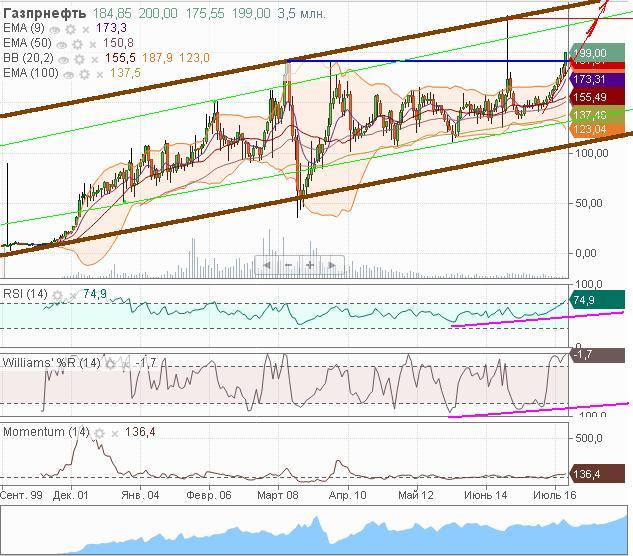Viewport: 633px width, 556px height.
Task: Zoom in chart with plus button
Action: [310, 265]
